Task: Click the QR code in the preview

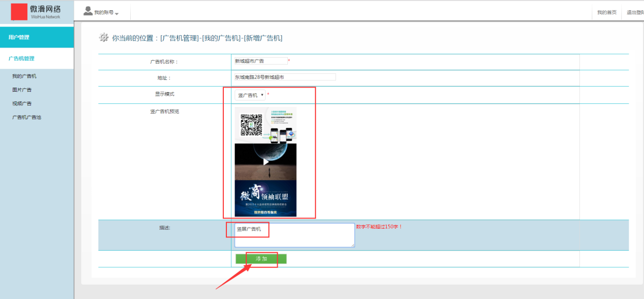Action: 251,125
